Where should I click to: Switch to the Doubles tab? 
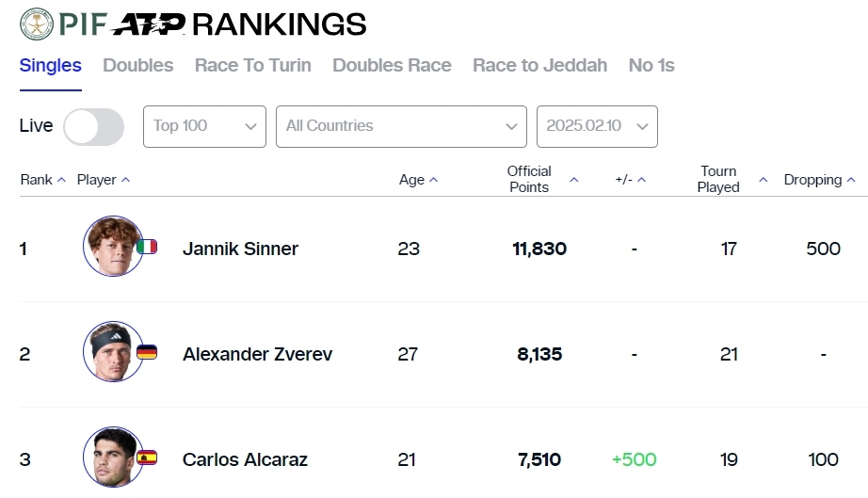point(138,66)
